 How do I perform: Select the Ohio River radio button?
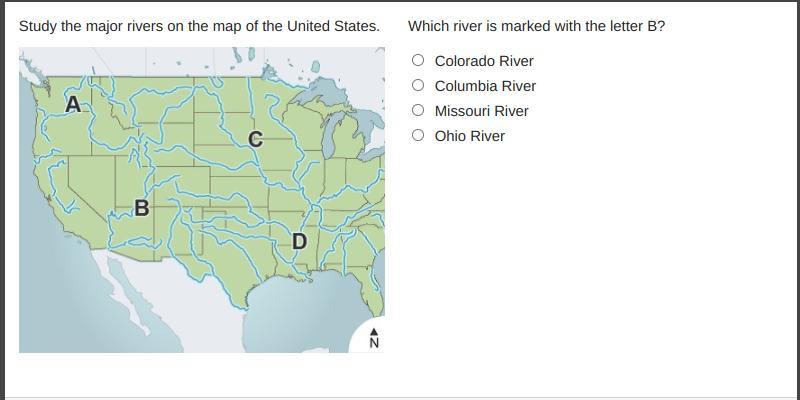click(418, 135)
